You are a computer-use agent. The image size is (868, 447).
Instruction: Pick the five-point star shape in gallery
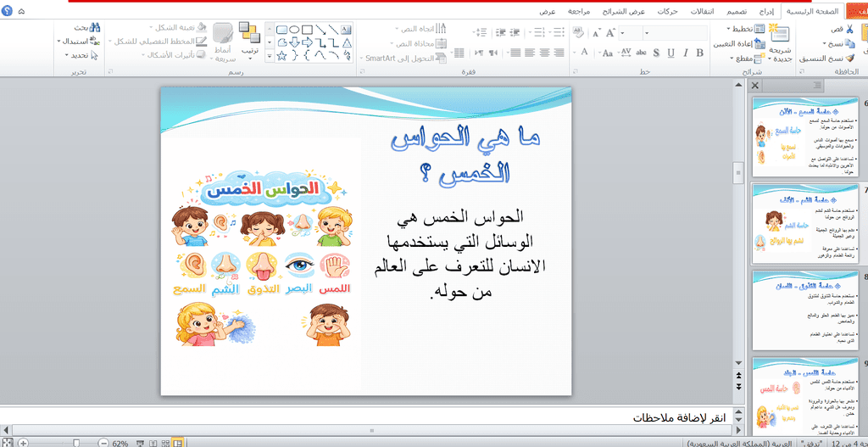point(281,55)
